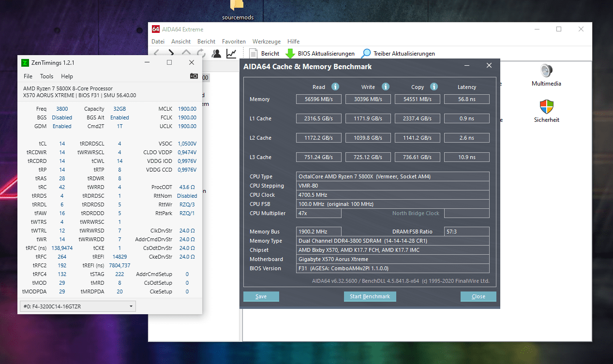Click the FCLK value 1900.00
This screenshot has height=364, width=613.
[187, 117]
